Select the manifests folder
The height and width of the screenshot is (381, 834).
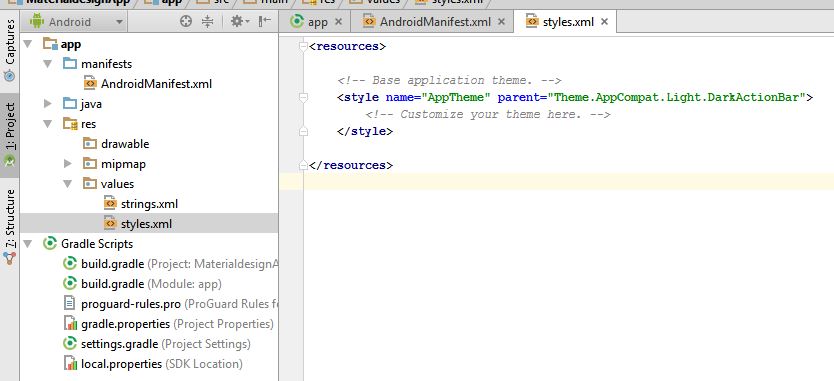pos(106,64)
